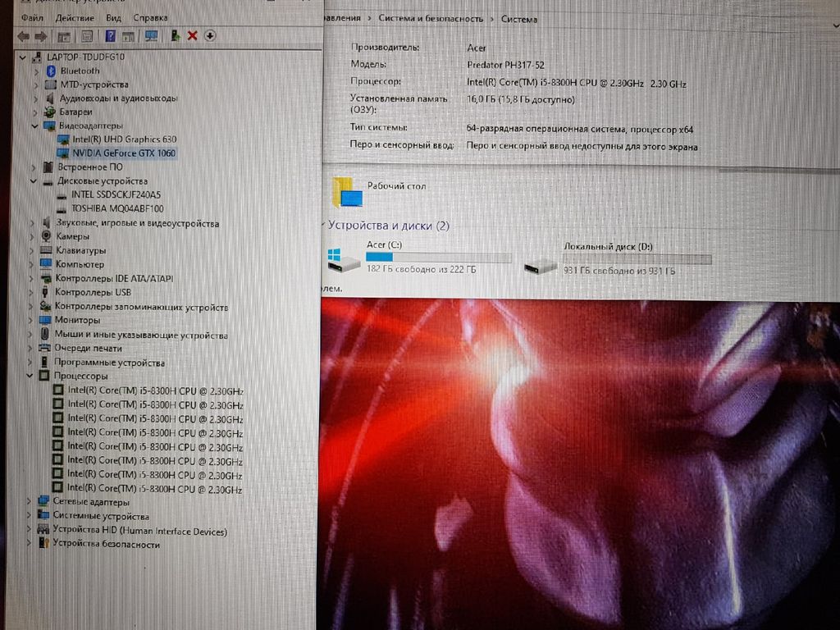Image resolution: width=840 pixels, height=630 pixels.
Task: Open the Справка menu
Action: 151,18
